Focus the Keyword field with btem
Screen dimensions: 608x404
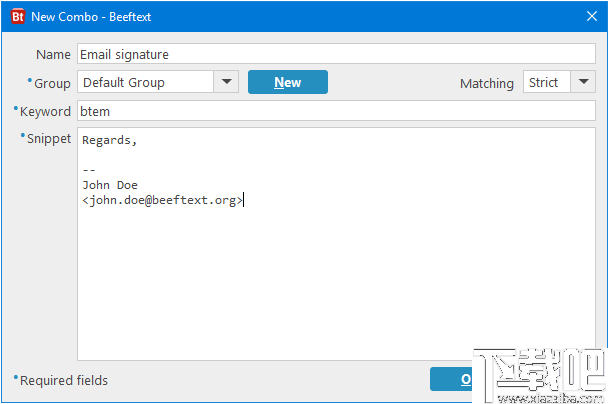[336, 111]
